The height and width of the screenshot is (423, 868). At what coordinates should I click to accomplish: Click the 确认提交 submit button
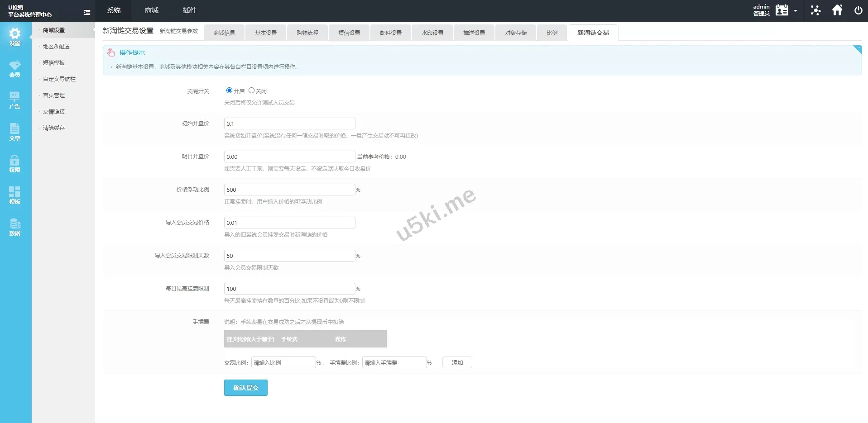point(245,388)
